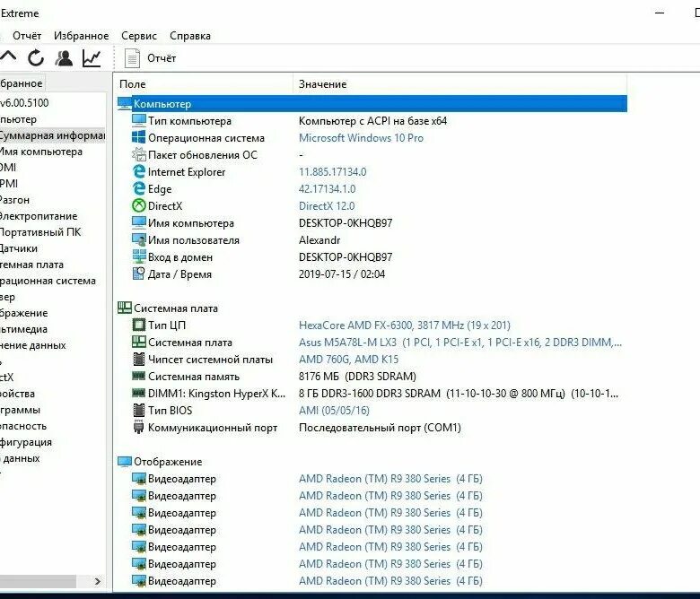This screenshot has width=700, height=599.
Task: Open the HexaCore AMD FX-6300 link
Action: point(405,326)
